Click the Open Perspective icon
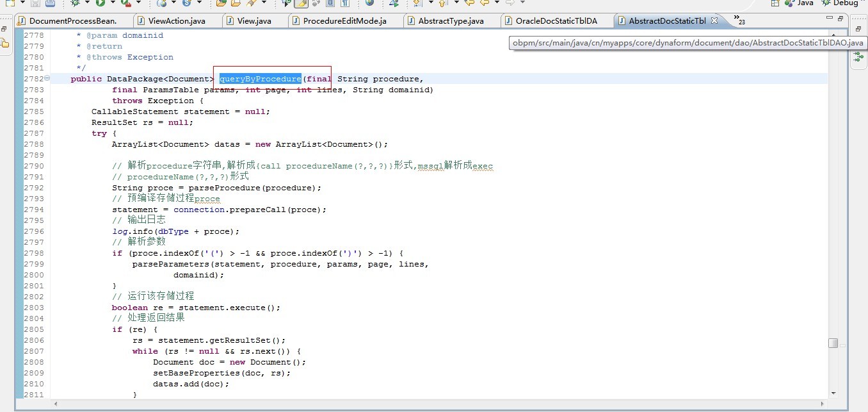 point(776,3)
